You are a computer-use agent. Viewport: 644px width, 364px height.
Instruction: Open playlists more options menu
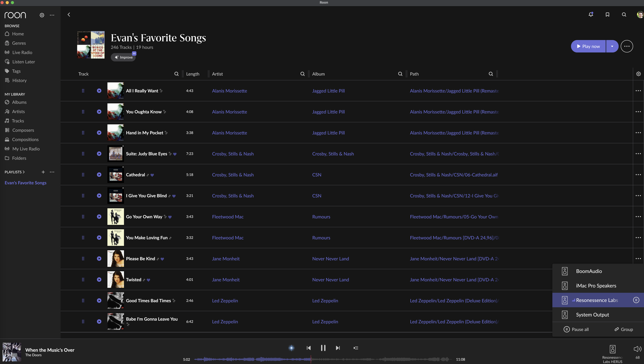(52, 172)
